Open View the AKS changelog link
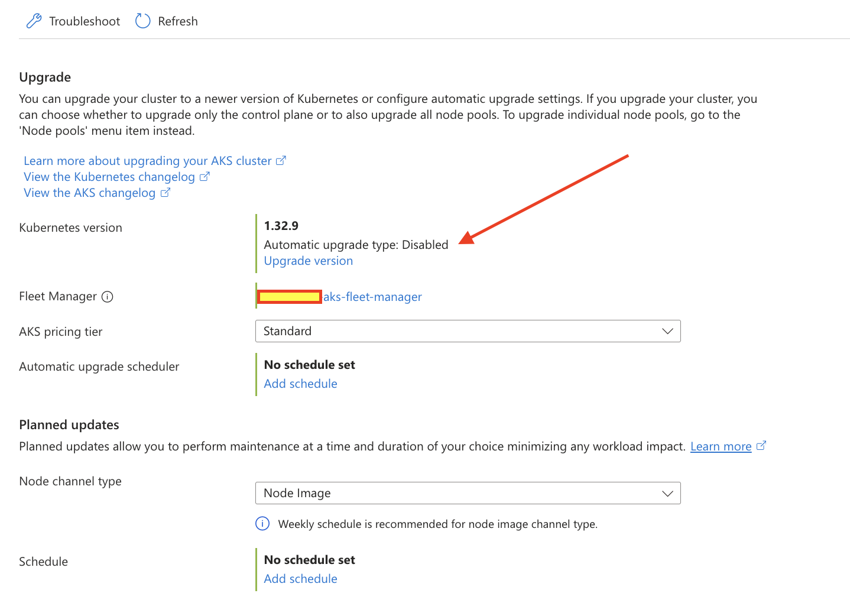The width and height of the screenshot is (850, 616). pos(90,193)
